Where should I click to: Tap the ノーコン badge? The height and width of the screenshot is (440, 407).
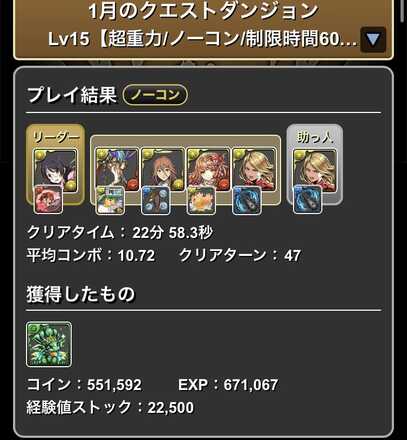pos(155,95)
